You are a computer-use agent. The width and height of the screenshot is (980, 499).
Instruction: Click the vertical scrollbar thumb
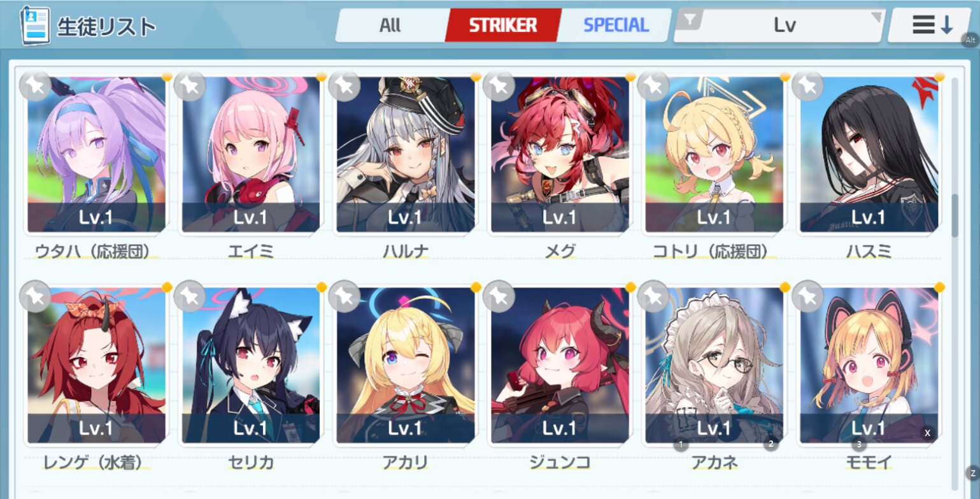[x=955, y=215]
